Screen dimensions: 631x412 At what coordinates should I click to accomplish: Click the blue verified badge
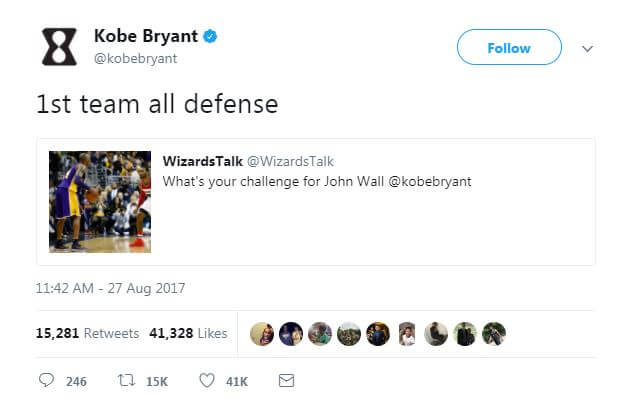tap(211, 37)
